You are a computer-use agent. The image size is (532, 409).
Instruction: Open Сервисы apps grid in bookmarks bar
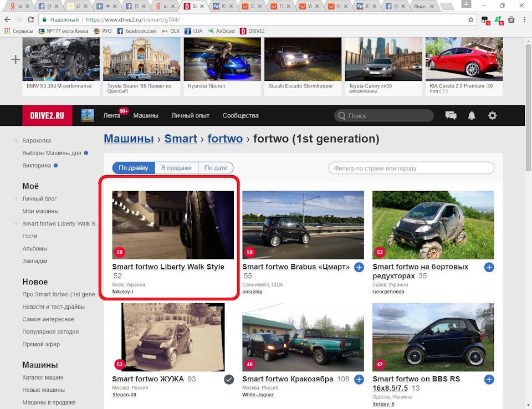point(19,31)
